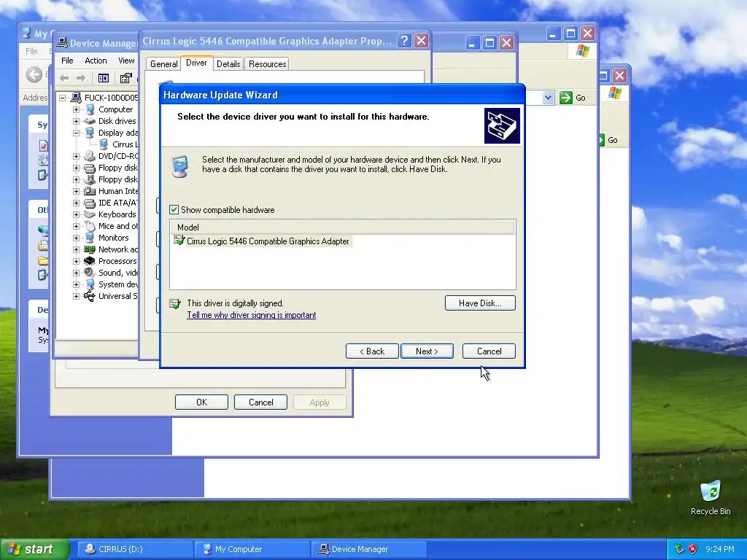Open the Start menu

click(x=34, y=550)
